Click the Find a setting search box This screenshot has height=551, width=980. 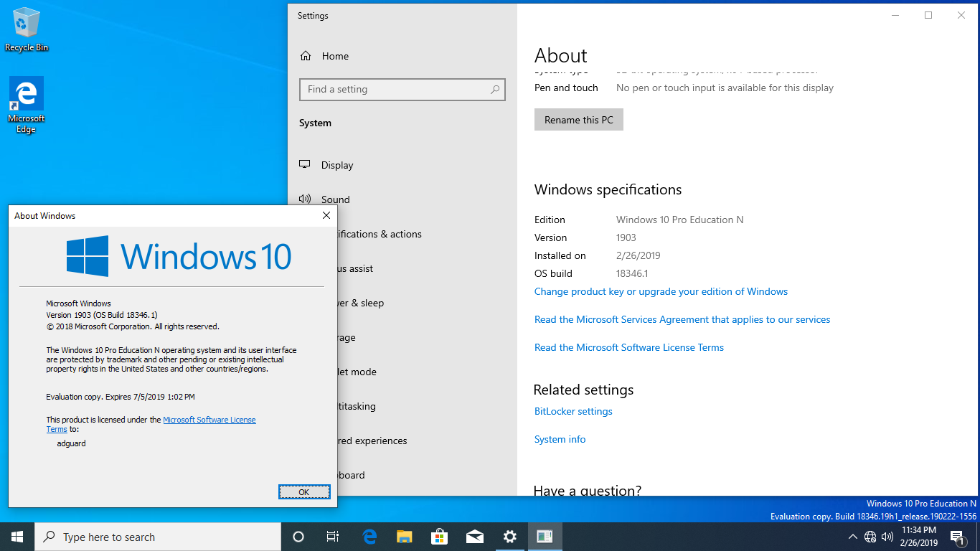click(402, 90)
